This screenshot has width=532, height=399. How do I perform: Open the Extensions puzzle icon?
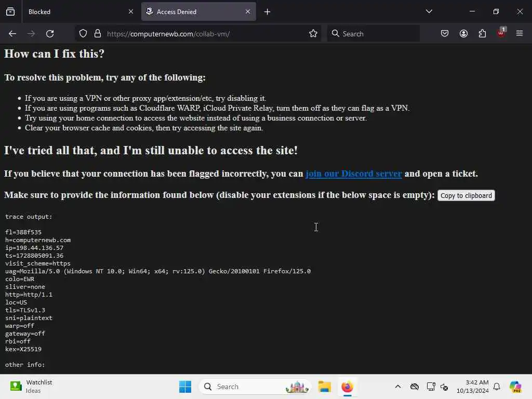coord(482,34)
